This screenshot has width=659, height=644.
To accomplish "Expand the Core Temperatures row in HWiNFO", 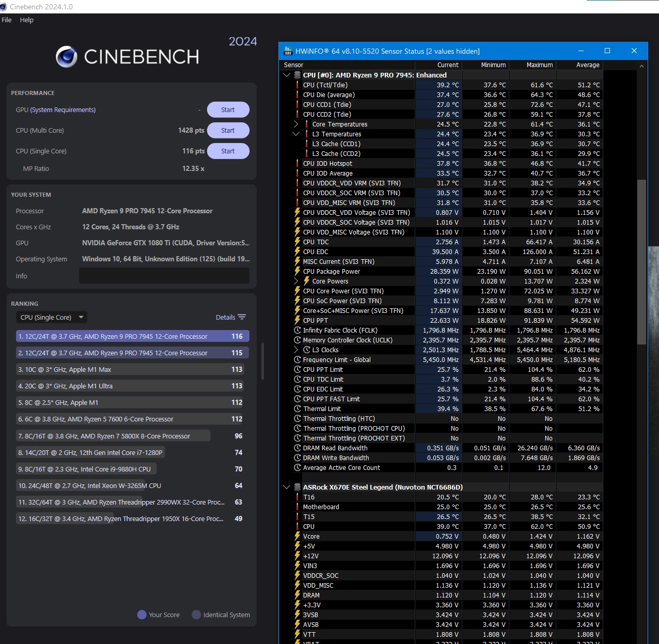I will pos(296,124).
